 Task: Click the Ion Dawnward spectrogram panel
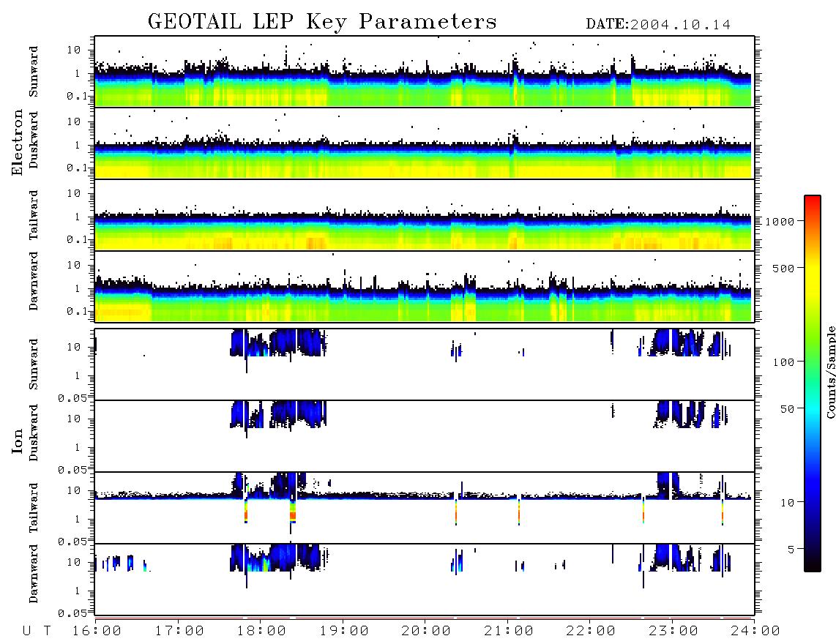[425, 579]
